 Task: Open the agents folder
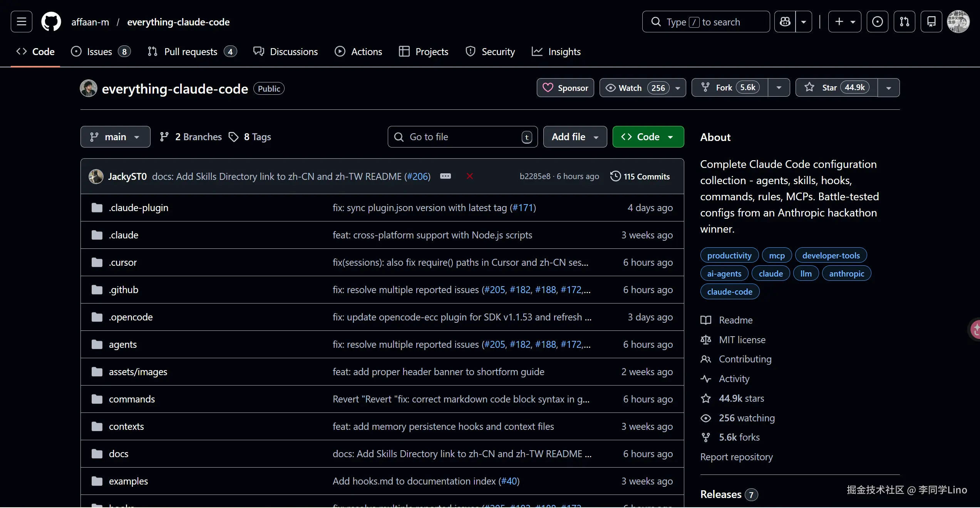[122, 344]
